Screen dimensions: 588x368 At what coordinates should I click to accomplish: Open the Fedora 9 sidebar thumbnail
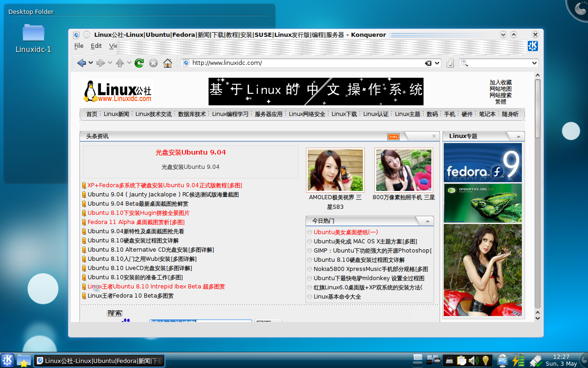(x=482, y=161)
